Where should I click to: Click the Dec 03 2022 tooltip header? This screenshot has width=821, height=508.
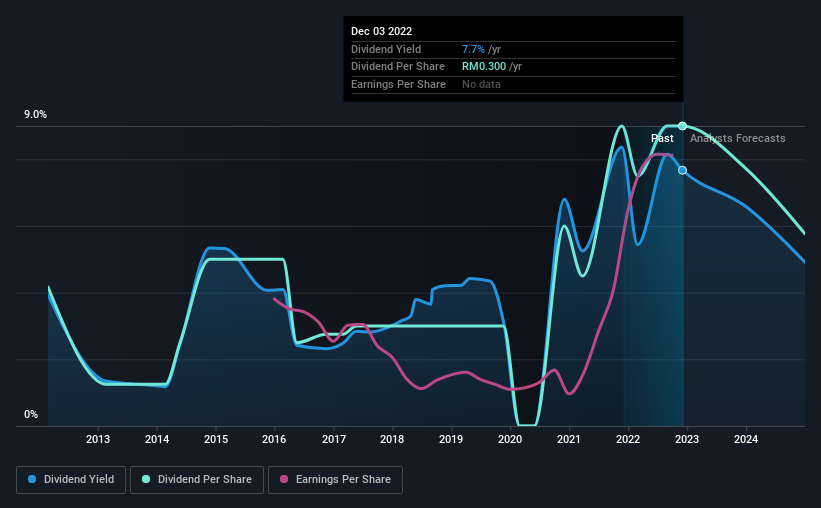coord(381,31)
